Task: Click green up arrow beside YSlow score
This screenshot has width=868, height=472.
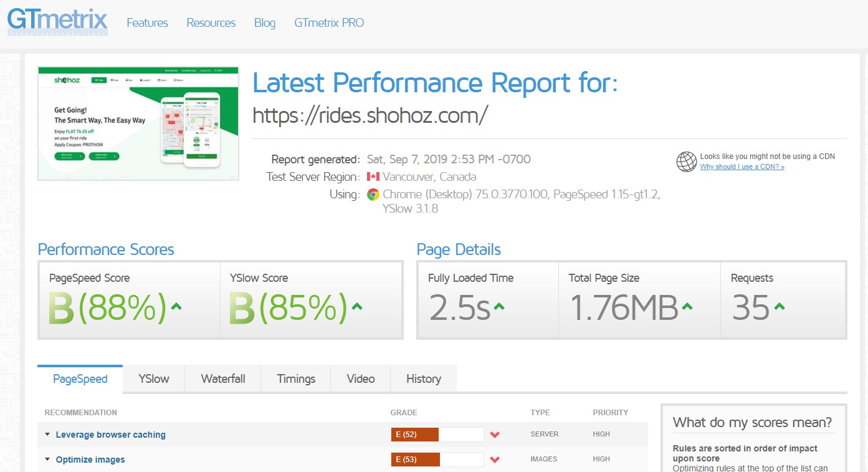Action: point(357,307)
